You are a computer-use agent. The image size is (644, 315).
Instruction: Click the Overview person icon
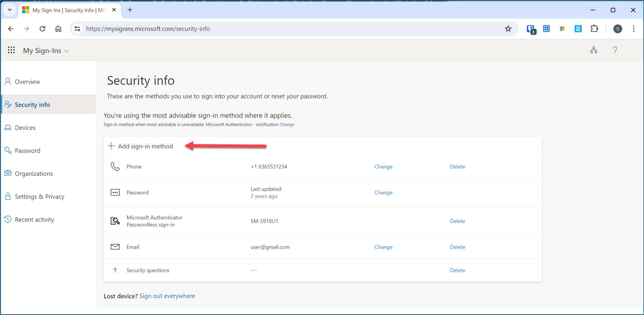pos(8,81)
